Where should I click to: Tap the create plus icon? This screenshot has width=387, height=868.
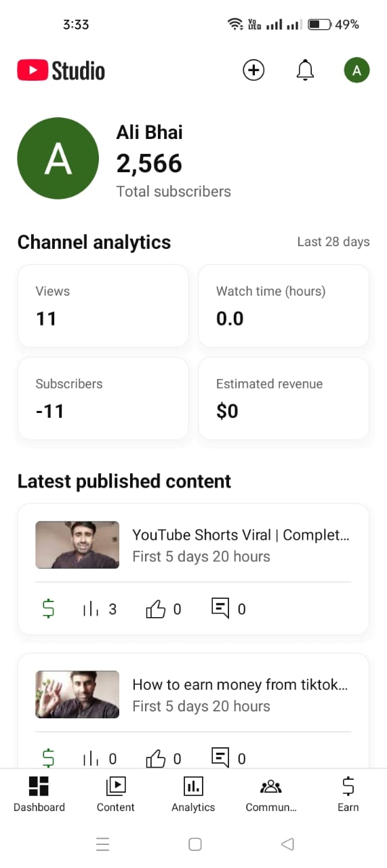253,70
